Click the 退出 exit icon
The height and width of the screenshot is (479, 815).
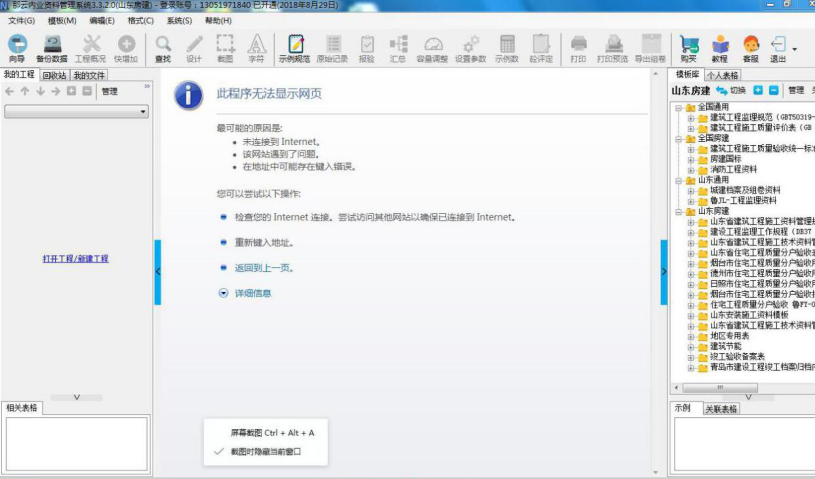[779, 47]
